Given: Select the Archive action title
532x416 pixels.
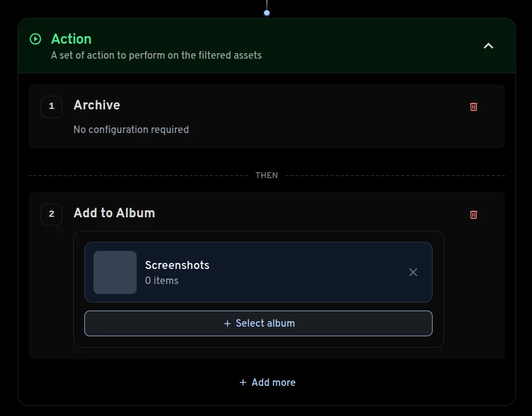Looking at the screenshot, I should tap(97, 105).
